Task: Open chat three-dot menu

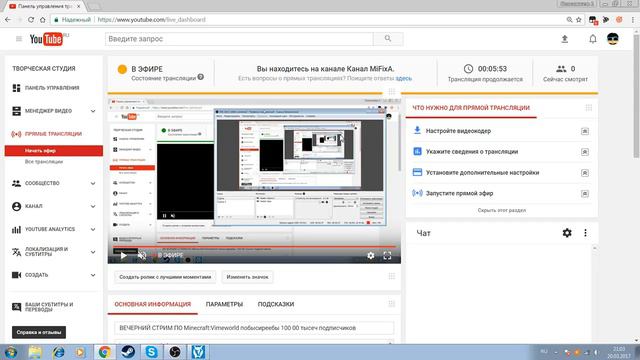Action: 585,233
